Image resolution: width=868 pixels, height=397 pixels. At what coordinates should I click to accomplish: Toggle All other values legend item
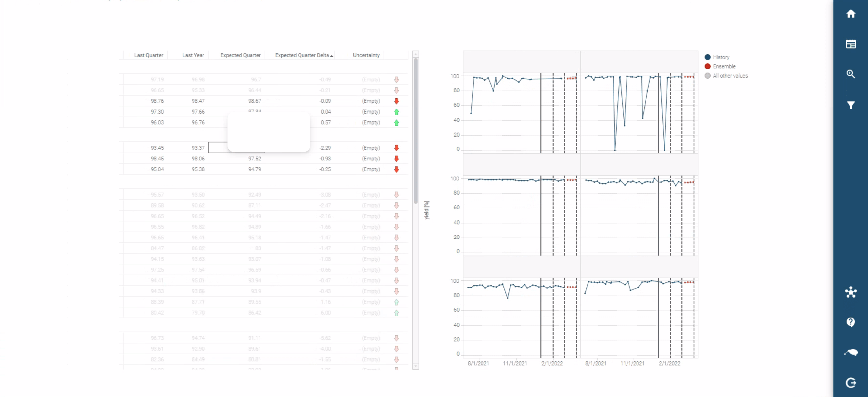tap(730, 76)
